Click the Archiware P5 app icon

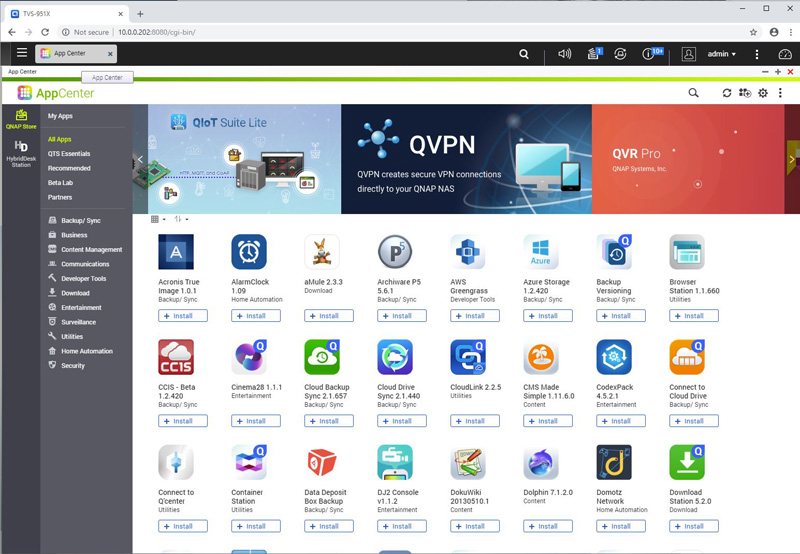(x=395, y=251)
